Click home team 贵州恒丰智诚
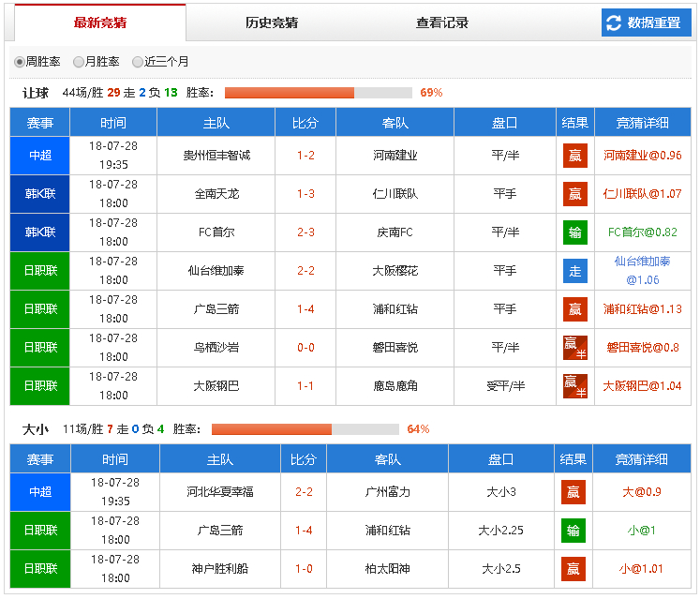700x599 pixels. 216,156
